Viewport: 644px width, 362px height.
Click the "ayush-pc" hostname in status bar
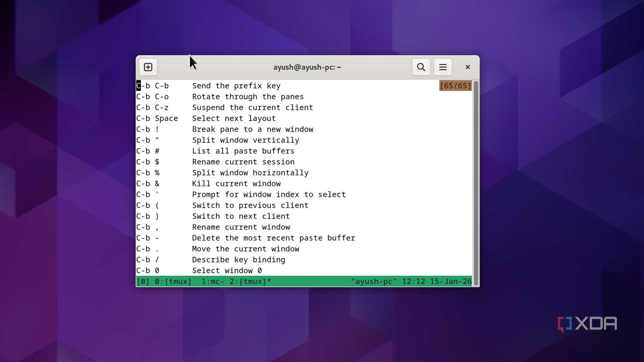point(374,281)
